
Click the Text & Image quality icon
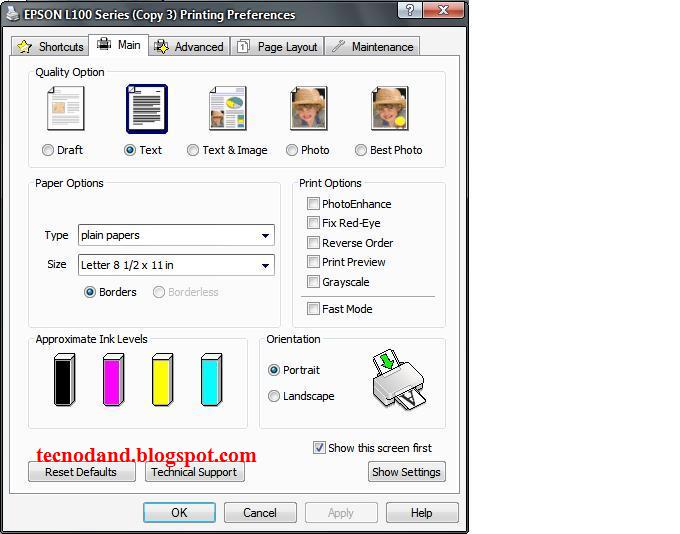coord(228,108)
